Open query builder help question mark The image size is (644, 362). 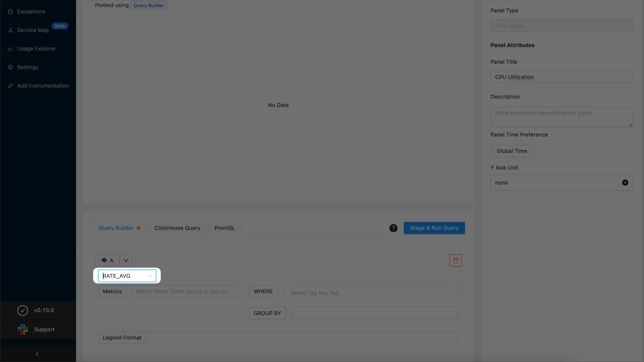pos(393,228)
